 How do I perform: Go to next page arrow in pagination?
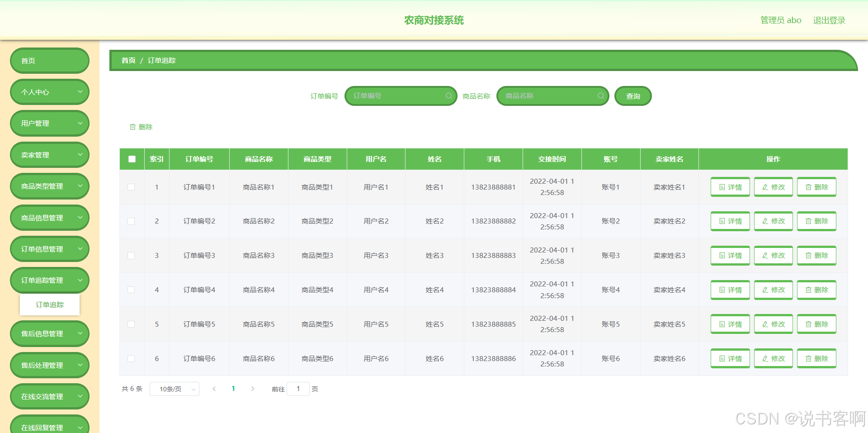[x=252, y=389]
